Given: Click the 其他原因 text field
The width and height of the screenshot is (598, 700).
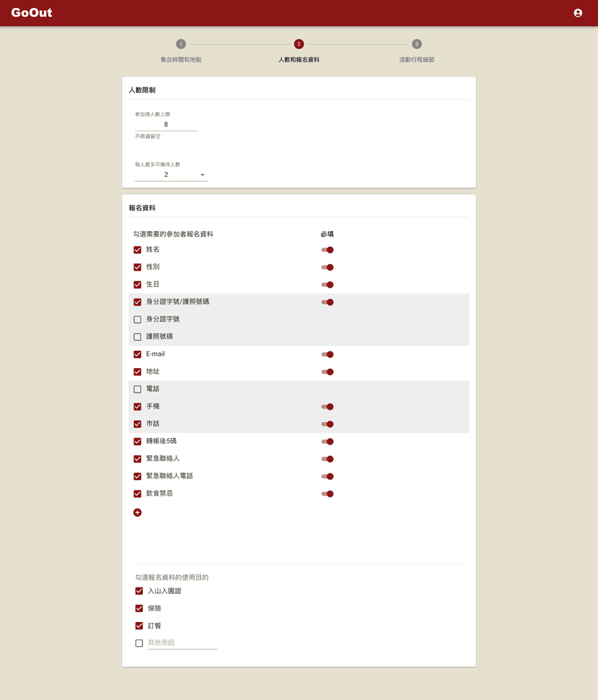Looking at the screenshot, I should point(182,643).
